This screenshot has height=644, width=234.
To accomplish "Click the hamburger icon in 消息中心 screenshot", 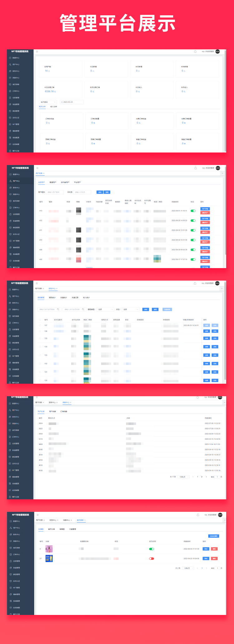I will (37, 397).
